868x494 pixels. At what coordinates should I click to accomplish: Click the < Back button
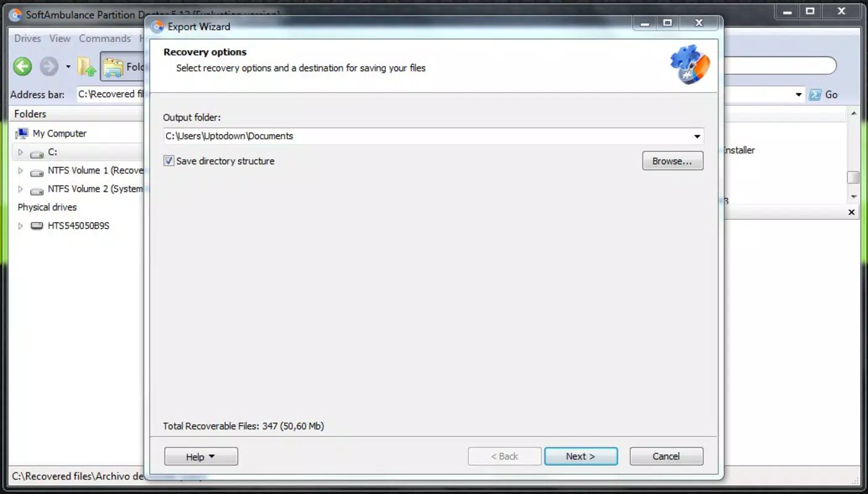[x=504, y=456]
